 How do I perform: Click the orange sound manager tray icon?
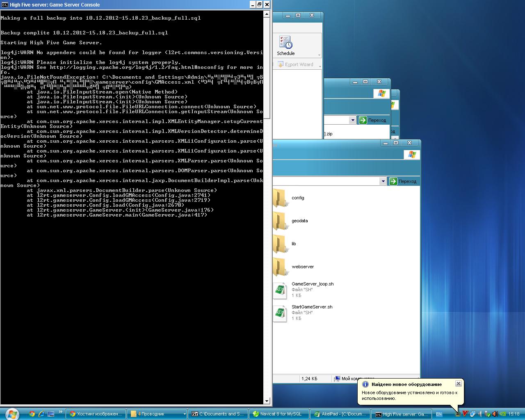(495, 414)
